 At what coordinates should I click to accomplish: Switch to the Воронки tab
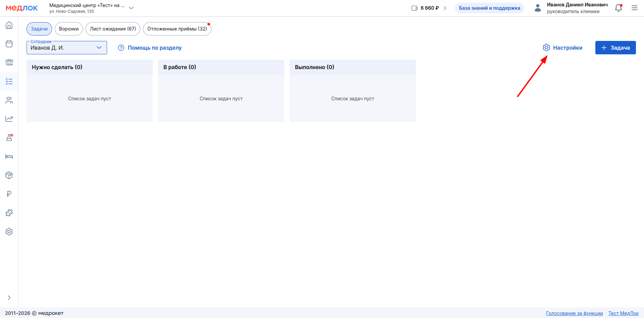[68, 29]
